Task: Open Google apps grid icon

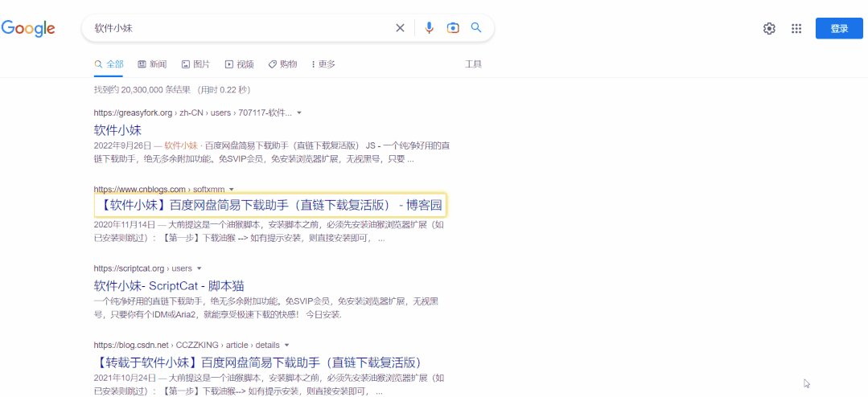Action: 796,29
